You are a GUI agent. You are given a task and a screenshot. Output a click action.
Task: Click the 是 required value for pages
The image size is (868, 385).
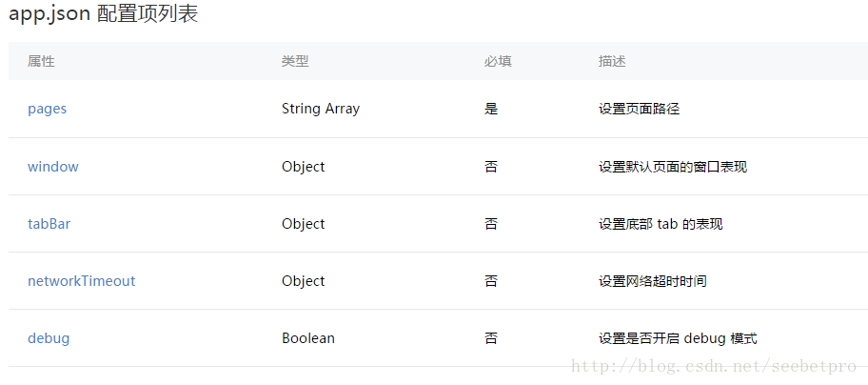491,110
